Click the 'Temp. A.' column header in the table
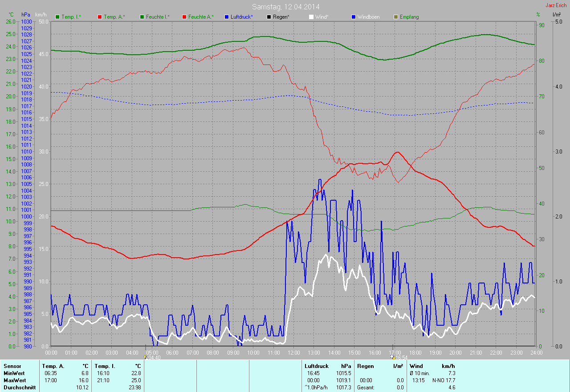The width and height of the screenshot is (570, 392). 53,366
